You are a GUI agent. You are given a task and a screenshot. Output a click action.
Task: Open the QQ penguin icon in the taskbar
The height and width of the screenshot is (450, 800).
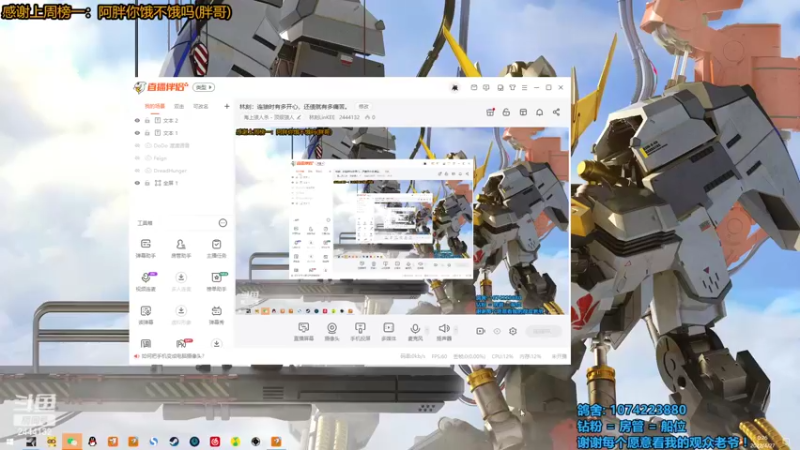[x=92, y=441]
